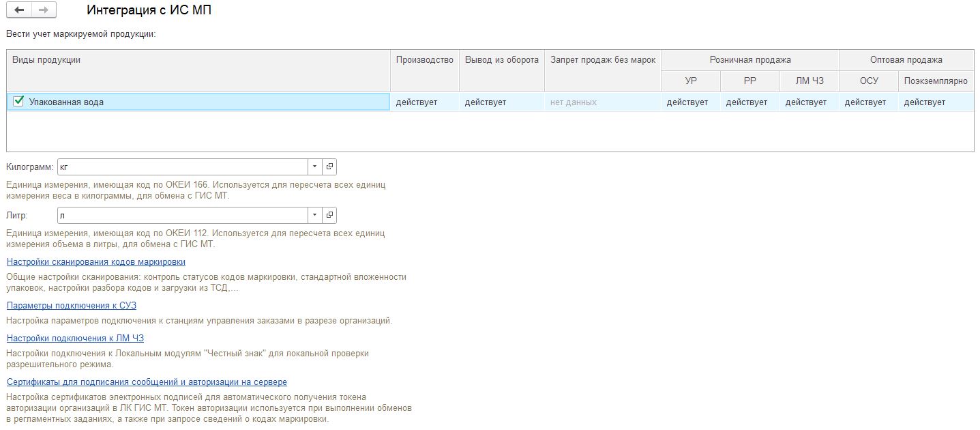980x430 pixels.
Task: Open Настройки сканирования кодов маркировки link
Action: (x=96, y=262)
